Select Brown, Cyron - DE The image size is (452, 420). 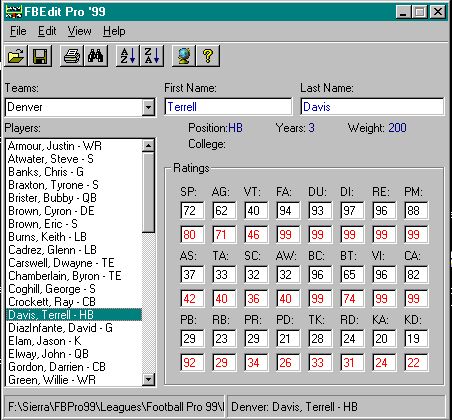point(74,211)
